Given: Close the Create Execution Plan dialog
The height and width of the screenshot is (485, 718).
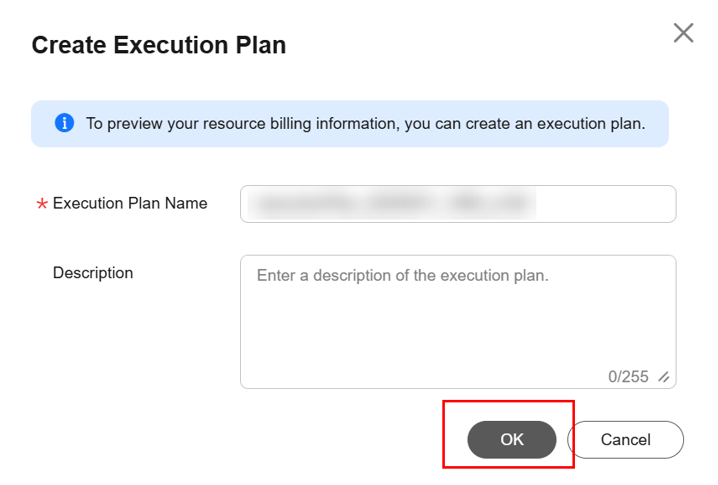Looking at the screenshot, I should pos(683,33).
